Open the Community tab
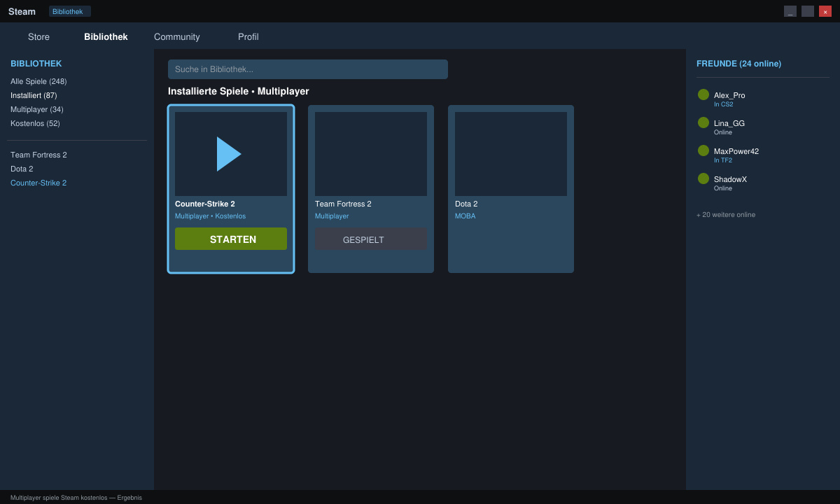This screenshot has height=504, width=840. [x=177, y=37]
